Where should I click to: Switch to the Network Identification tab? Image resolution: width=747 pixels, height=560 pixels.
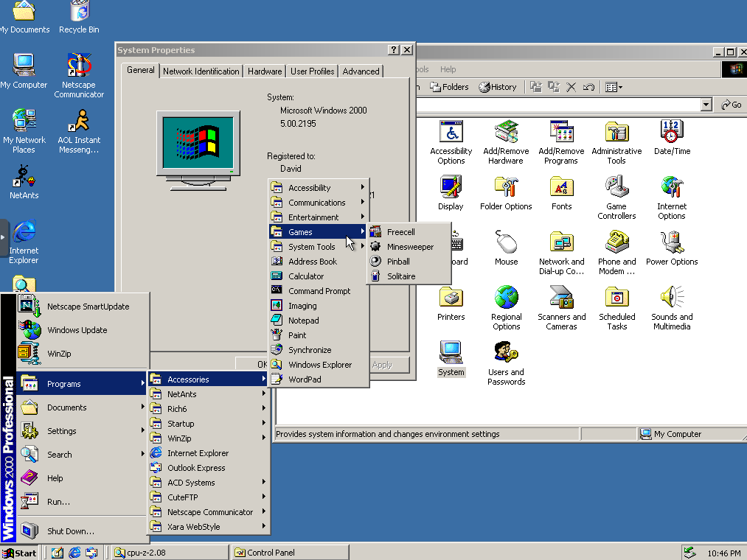coord(201,71)
